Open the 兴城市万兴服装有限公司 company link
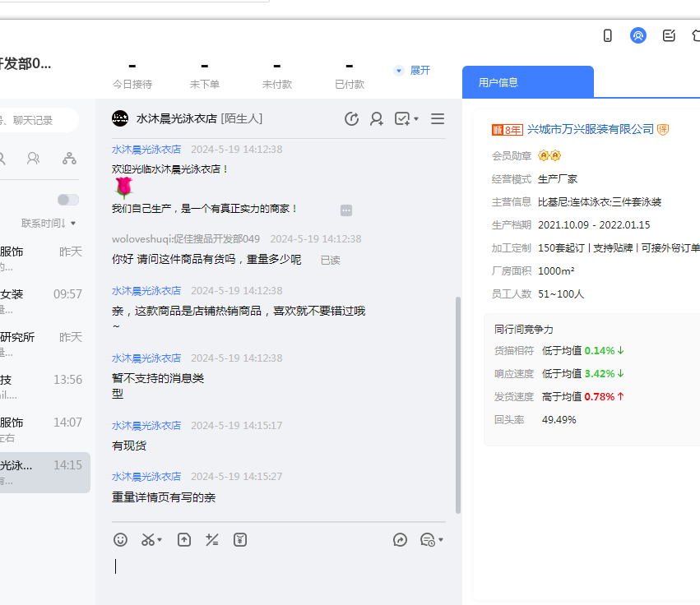The width and height of the screenshot is (700, 605). tap(590, 129)
